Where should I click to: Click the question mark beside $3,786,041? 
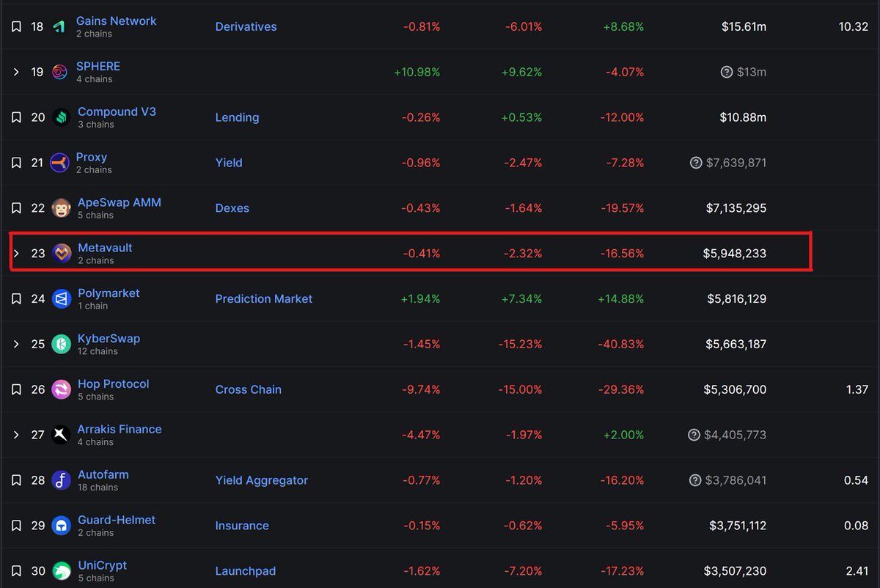coord(696,481)
